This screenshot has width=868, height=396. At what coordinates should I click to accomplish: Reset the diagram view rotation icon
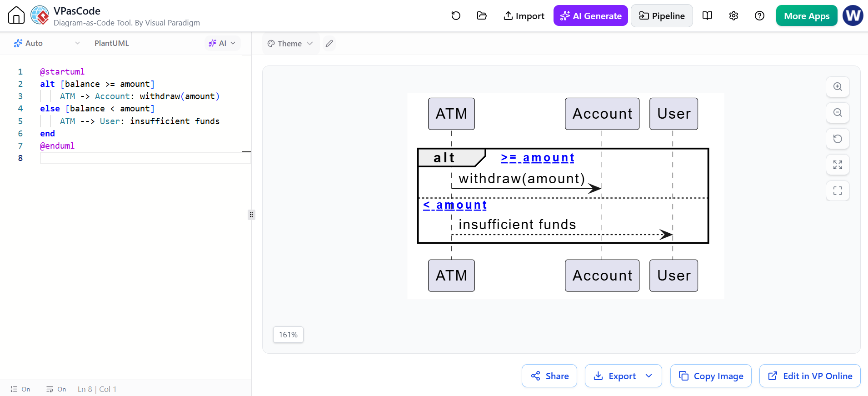pos(838,139)
